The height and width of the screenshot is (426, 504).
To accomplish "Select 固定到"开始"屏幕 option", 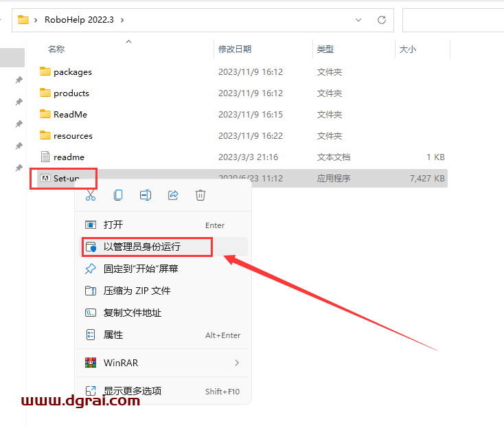I will 163,269.
